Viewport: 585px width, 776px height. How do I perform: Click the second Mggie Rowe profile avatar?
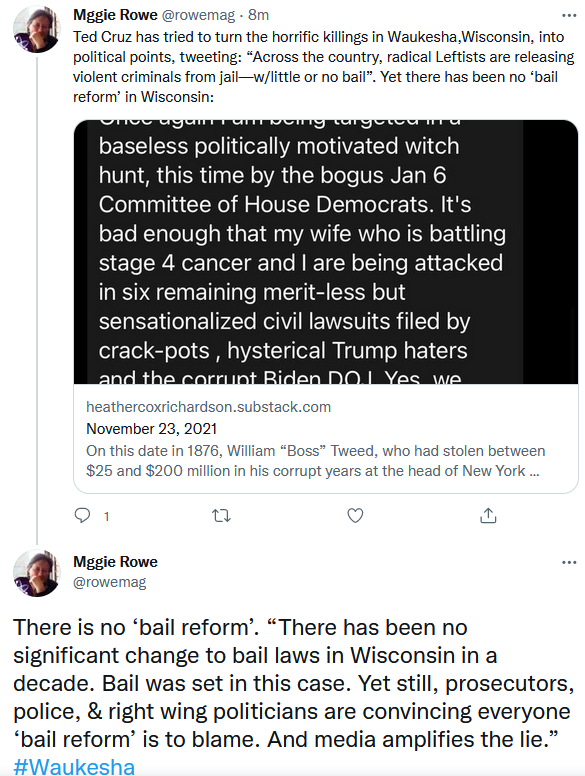[x=37, y=573]
